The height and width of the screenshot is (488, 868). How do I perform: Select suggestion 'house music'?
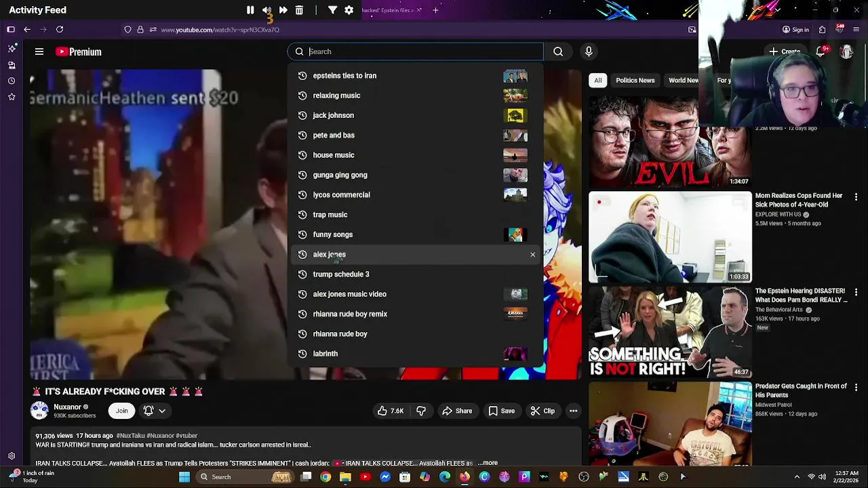[415, 155]
